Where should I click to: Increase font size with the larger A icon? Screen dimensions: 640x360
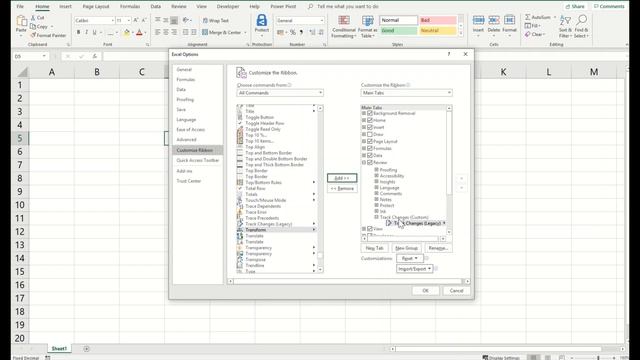(x=136, y=20)
